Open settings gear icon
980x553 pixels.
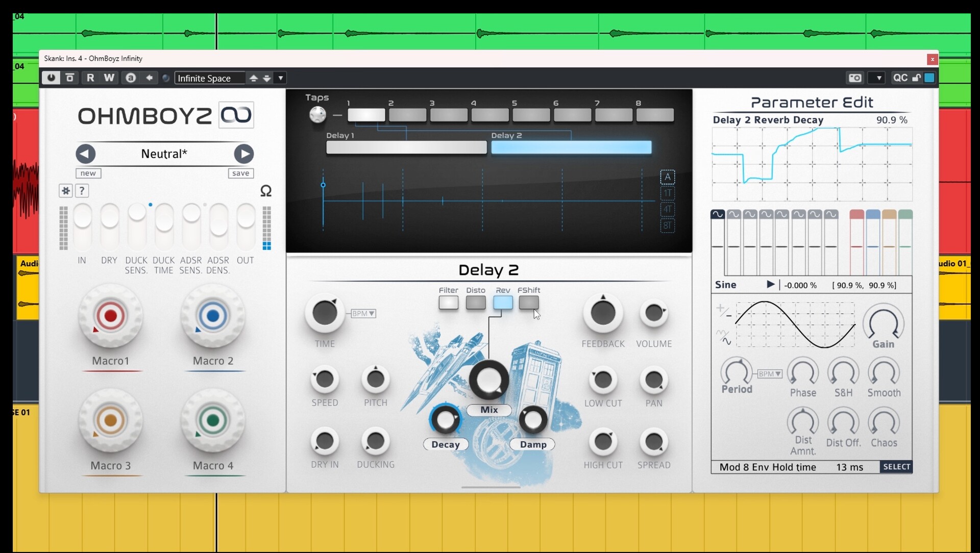66,191
